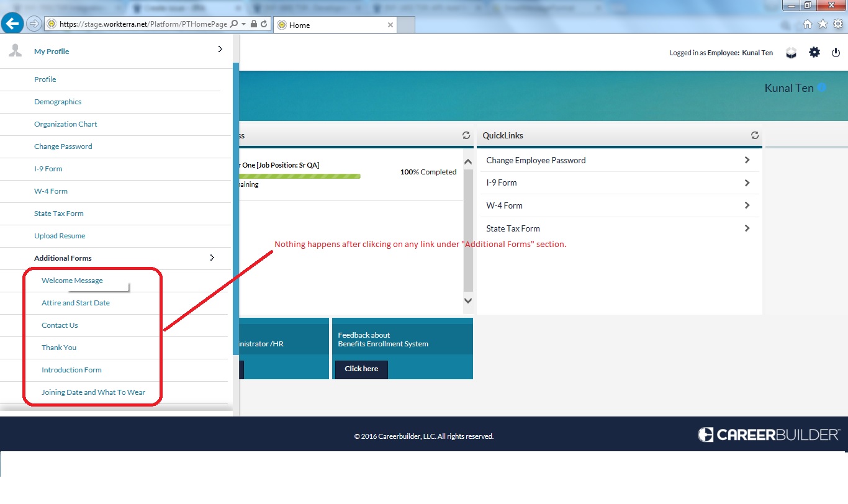848x504 pixels.
Task: Click the cube icon beside Kunal Ten login
Action: coord(791,53)
